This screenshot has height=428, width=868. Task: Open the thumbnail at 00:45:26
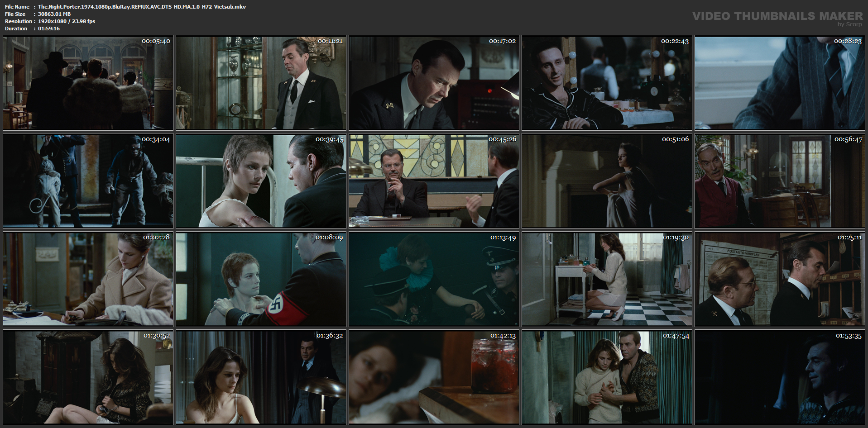point(434,181)
